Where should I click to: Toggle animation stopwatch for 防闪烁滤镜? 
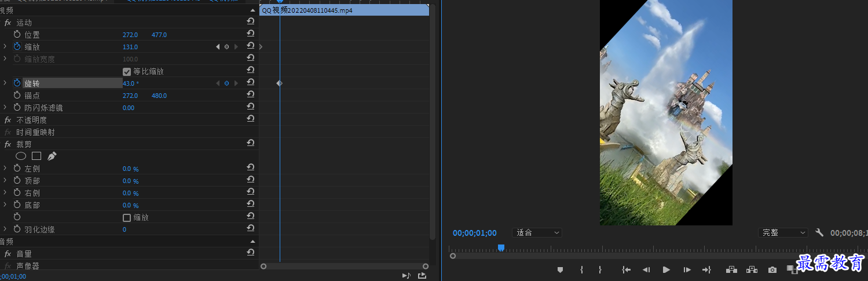17,107
